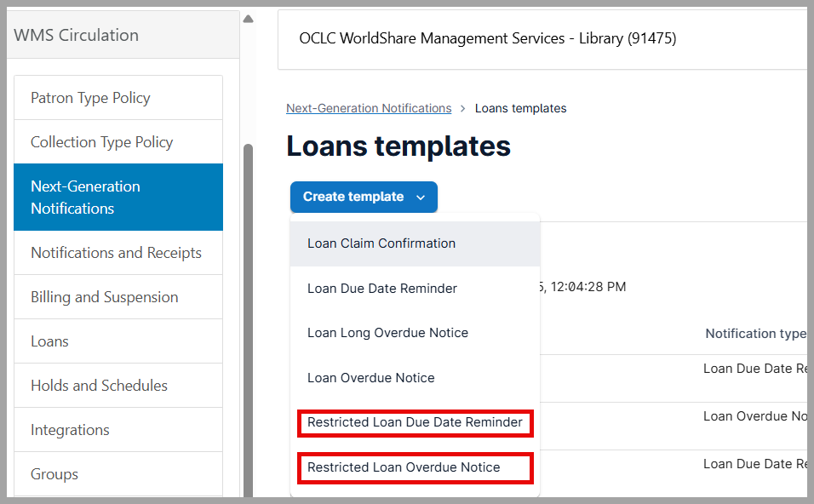Select Restricted Loan Due Date Reminder
The image size is (814, 504).
[415, 422]
